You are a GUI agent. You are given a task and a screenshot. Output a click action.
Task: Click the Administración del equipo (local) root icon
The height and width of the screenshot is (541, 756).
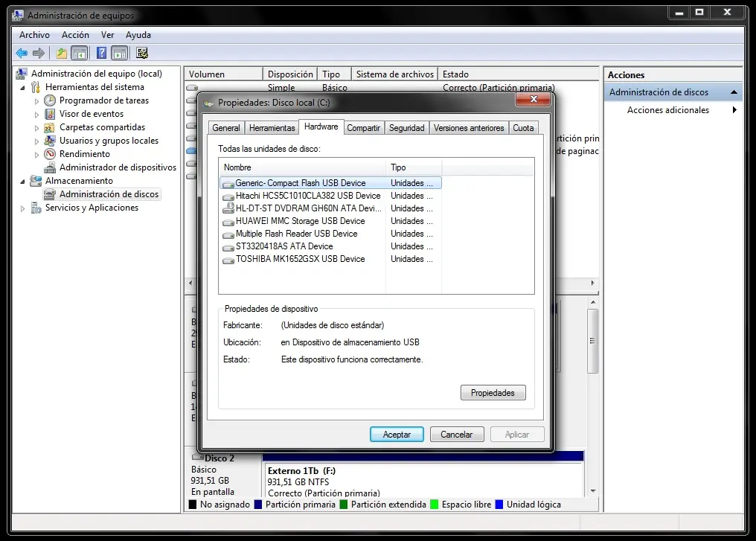point(22,73)
